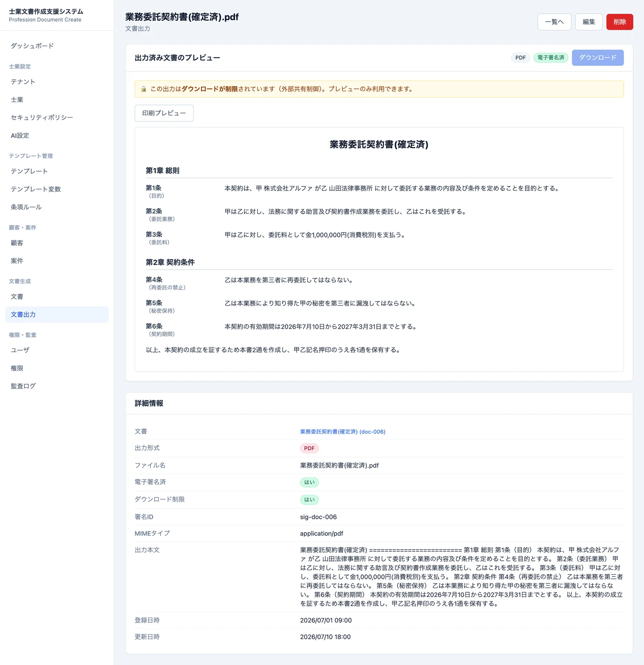Click the 文書出力 breadcrumb subtitle
This screenshot has height=665, width=644.
coord(138,29)
